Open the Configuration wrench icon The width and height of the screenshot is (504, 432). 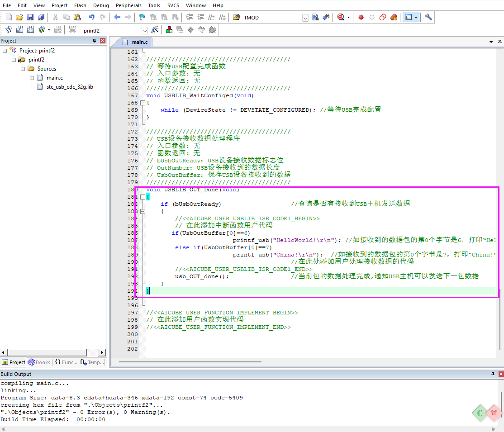[x=428, y=17]
